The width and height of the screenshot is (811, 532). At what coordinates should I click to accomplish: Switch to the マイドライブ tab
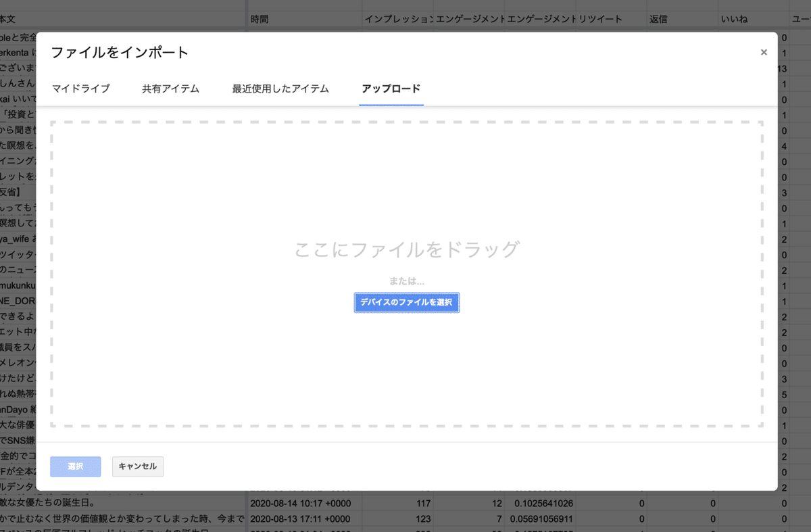[x=81, y=89]
